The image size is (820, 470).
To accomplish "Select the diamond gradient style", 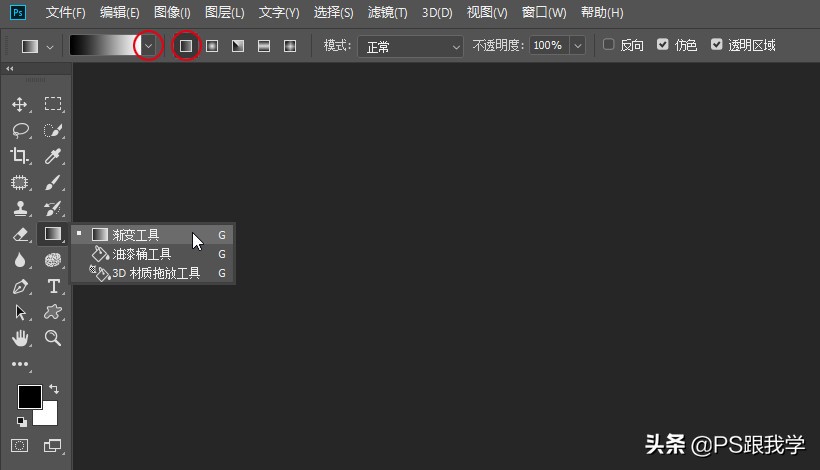I will tap(290, 46).
